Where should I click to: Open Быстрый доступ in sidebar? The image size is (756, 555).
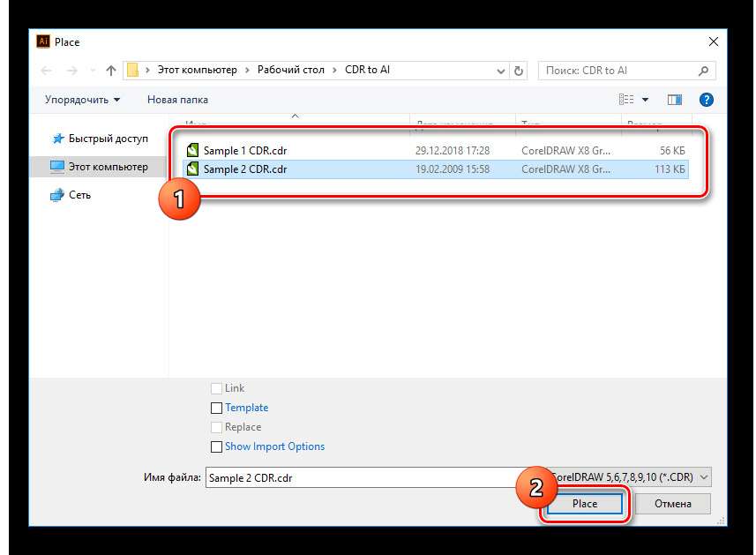100,139
